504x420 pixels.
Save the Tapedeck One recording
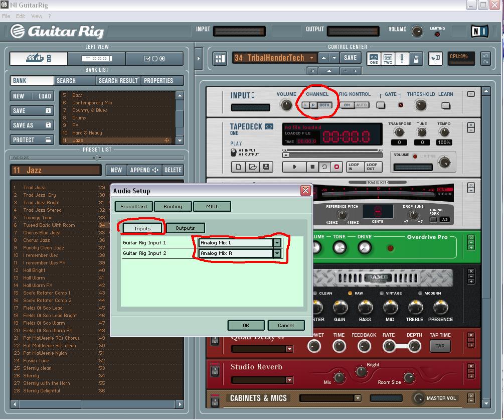(x=266, y=167)
